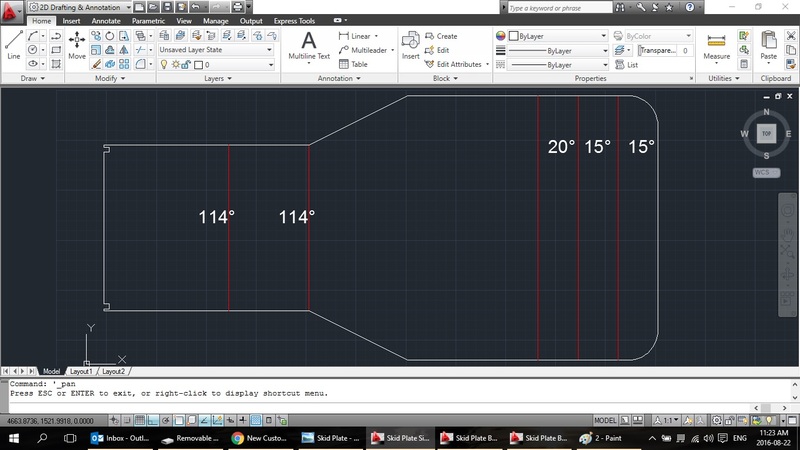Toggle Dynamic Input in status bar

pos(230,420)
